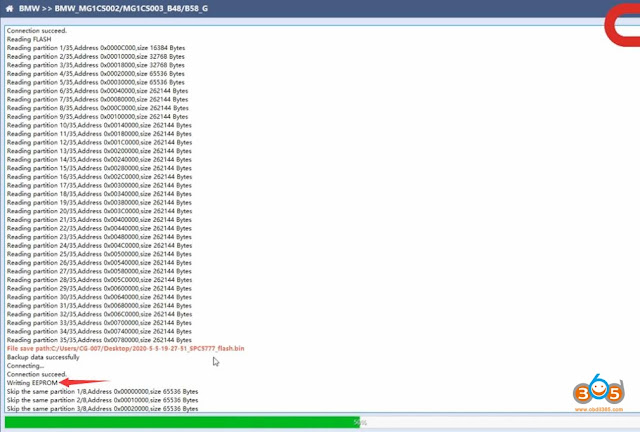Click the red 'File save path' flash.bin line
This screenshot has width=640, height=432.
tap(126, 348)
